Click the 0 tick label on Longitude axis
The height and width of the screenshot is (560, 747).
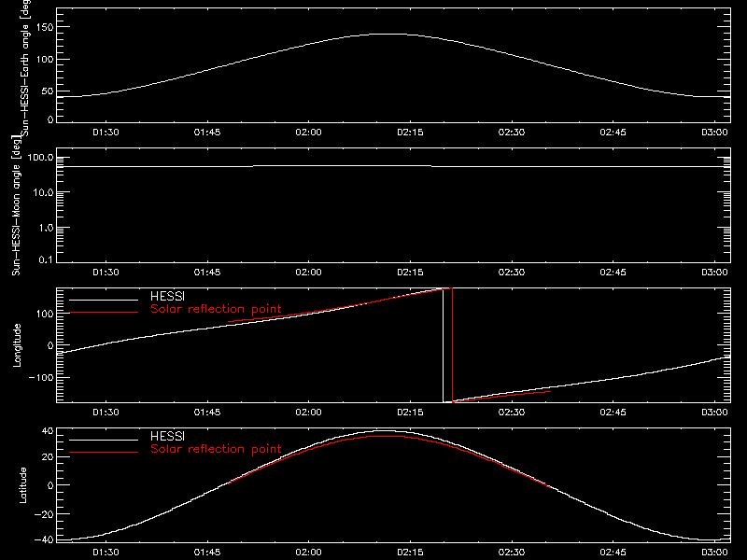50,345
